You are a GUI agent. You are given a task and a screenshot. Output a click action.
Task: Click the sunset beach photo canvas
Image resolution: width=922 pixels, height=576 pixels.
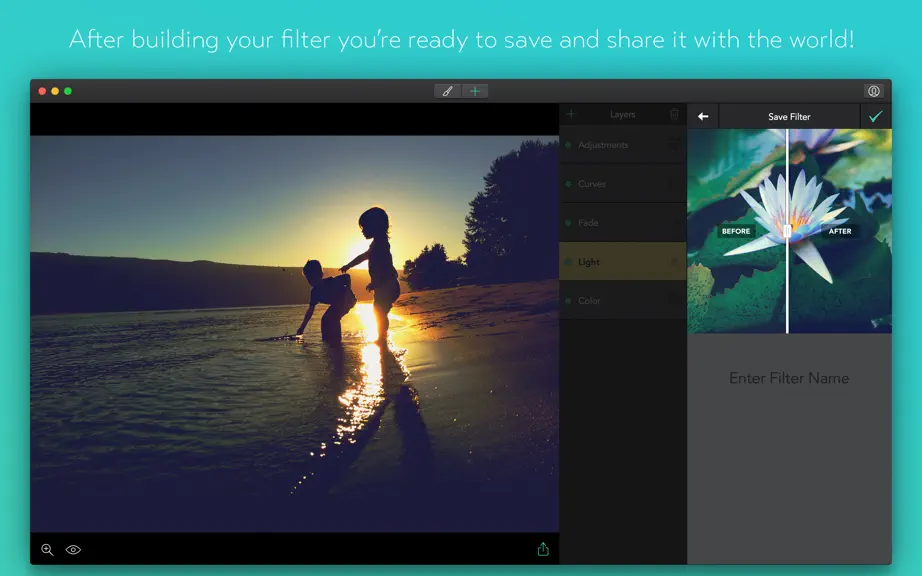[295, 334]
